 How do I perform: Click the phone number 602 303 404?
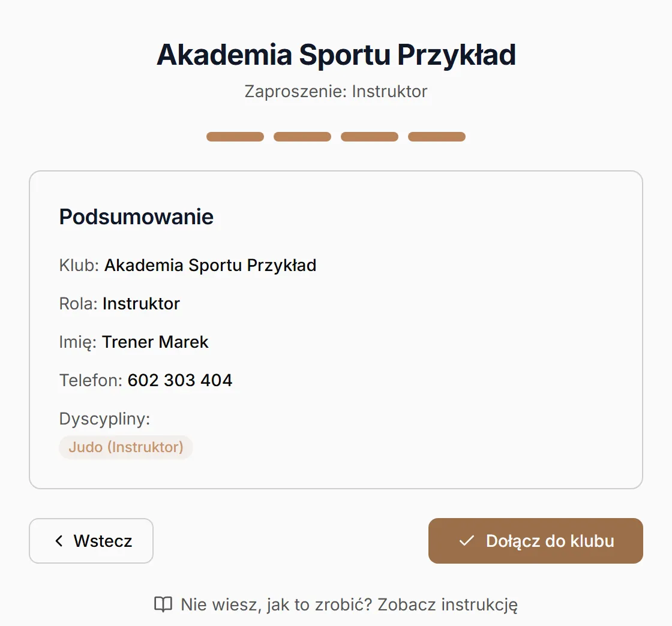coord(180,380)
